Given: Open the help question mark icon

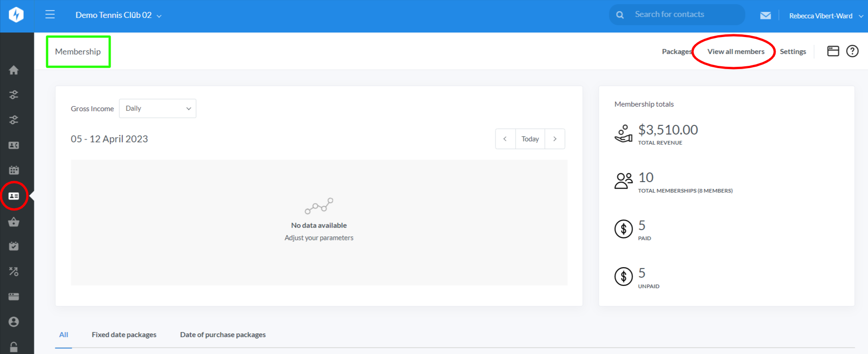Looking at the screenshot, I should (852, 51).
